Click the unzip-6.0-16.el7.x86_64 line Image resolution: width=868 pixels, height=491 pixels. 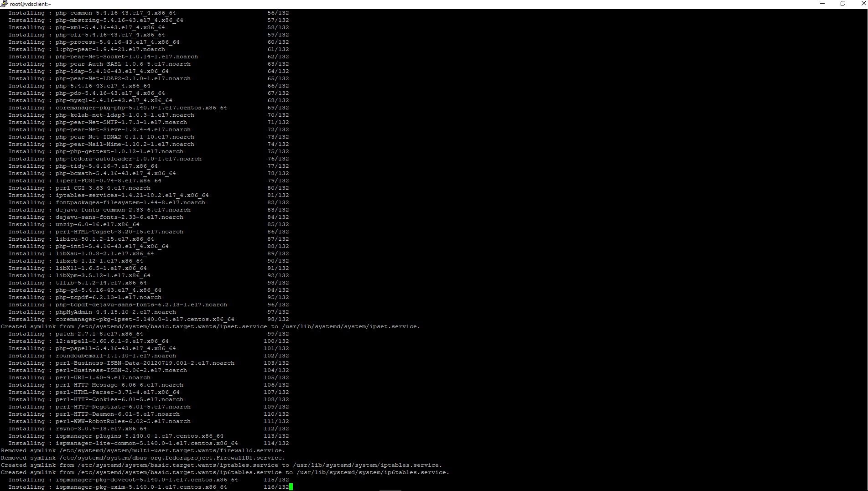[149, 224]
